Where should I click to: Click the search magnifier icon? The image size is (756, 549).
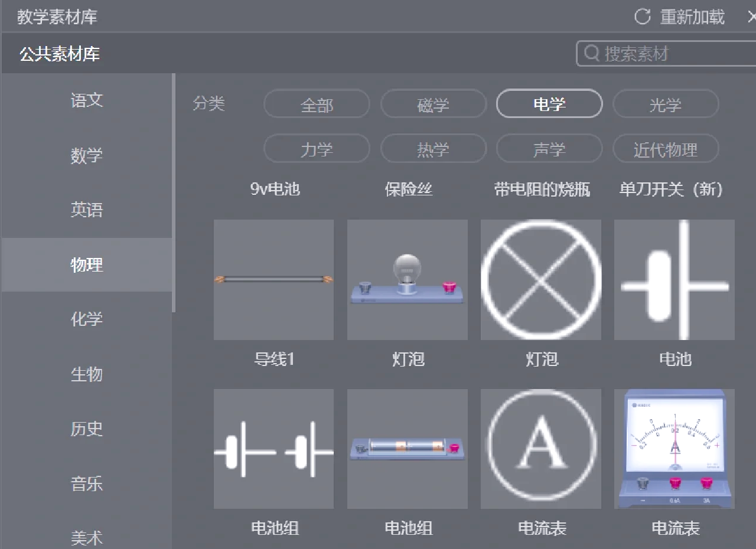(x=591, y=53)
